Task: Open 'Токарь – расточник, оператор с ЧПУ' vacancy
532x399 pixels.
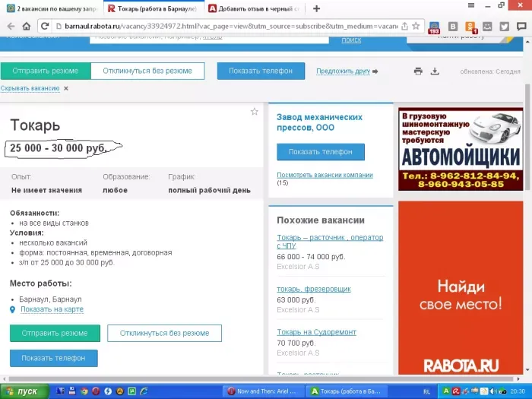Action: (x=330, y=241)
